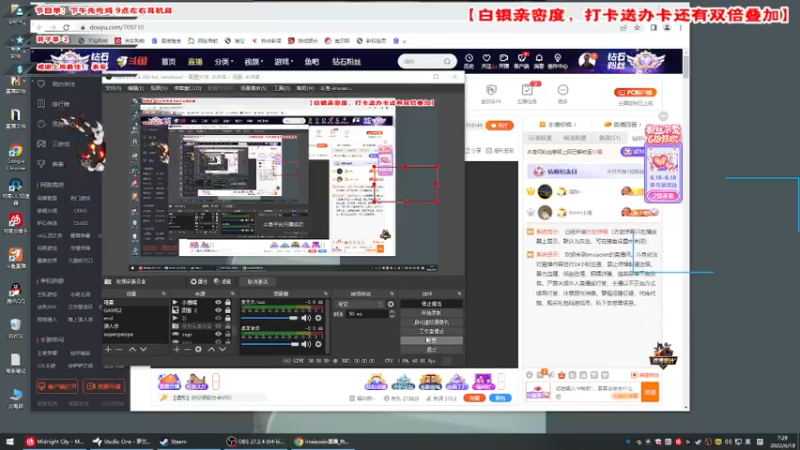Click the 桌面音频 volume slider
The height and width of the screenshot is (450, 800).
pyautogui.click(x=270, y=344)
